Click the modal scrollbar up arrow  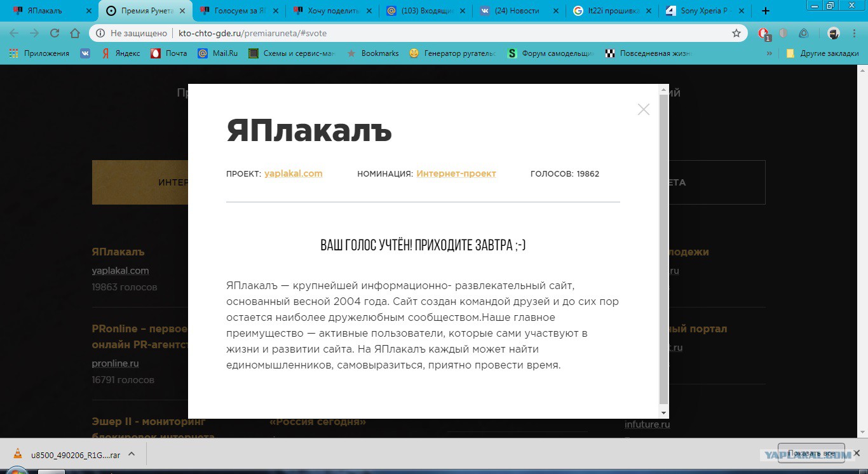(x=664, y=89)
